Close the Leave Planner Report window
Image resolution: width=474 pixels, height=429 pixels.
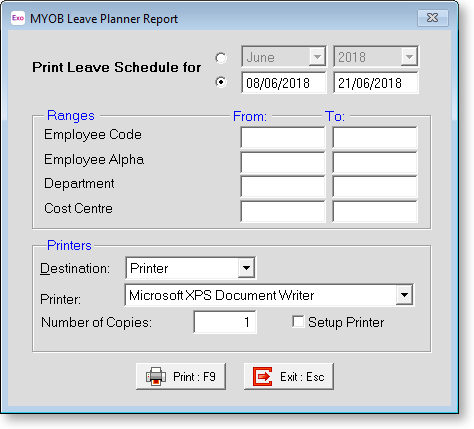(x=433, y=18)
